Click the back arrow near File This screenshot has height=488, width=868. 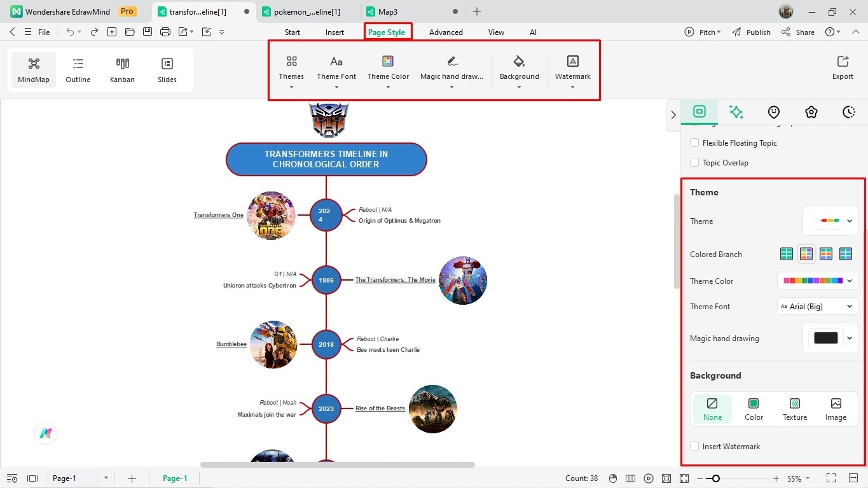coord(12,32)
